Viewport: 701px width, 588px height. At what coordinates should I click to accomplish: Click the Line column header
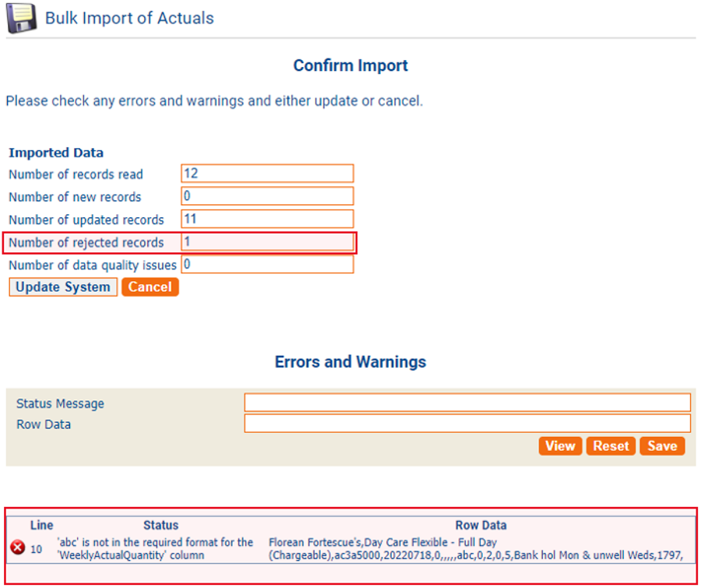(41, 526)
